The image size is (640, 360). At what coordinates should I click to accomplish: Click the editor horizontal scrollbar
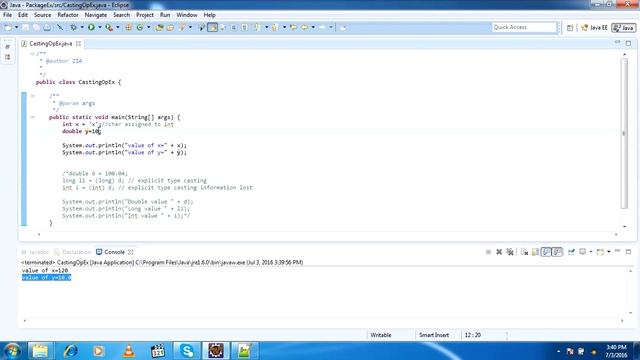[x=327, y=234]
